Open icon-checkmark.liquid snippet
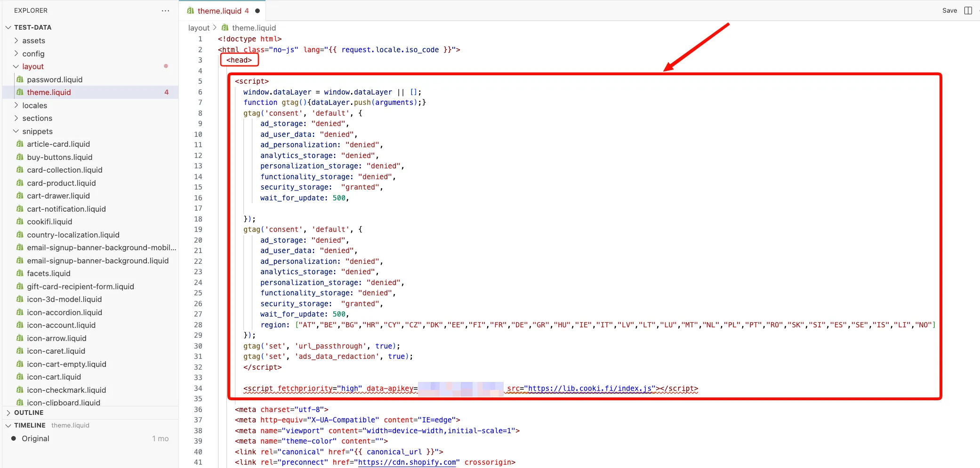This screenshot has width=980, height=468. coord(66,390)
